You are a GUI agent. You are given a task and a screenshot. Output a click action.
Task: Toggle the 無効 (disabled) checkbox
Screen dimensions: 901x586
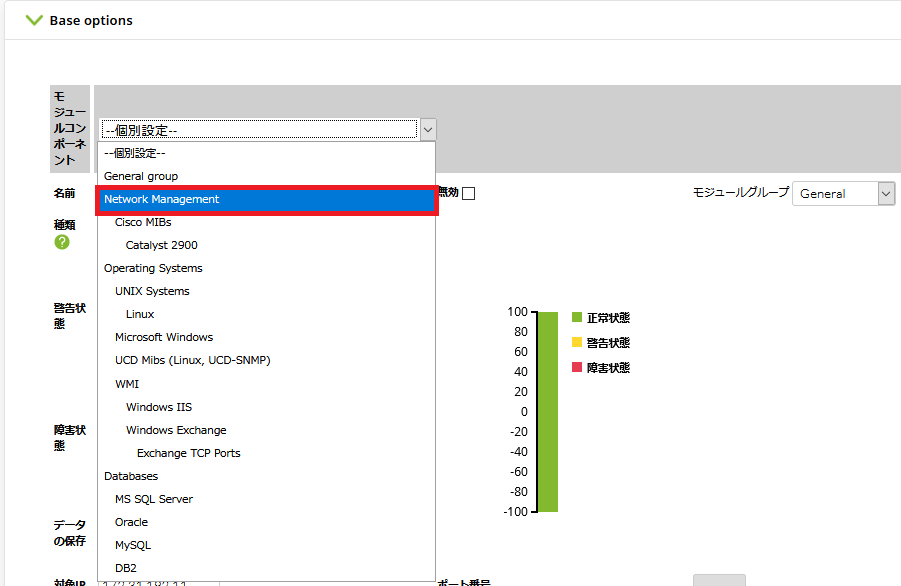469,194
